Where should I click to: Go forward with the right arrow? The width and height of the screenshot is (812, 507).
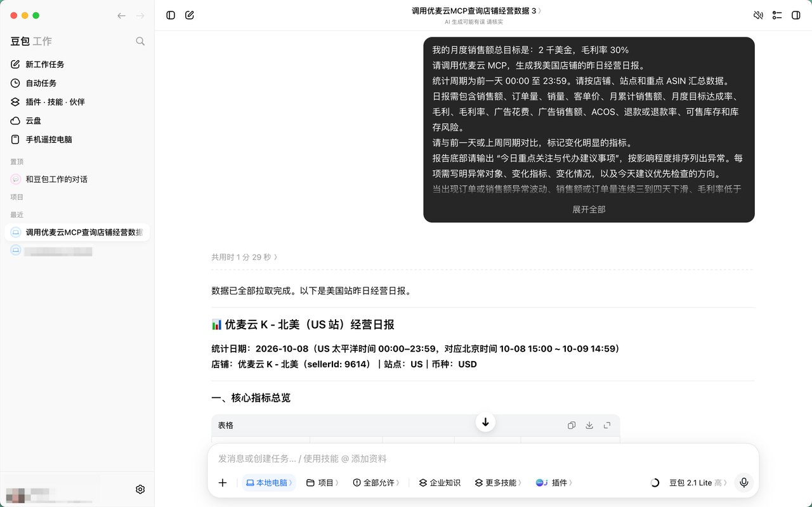[140, 16]
